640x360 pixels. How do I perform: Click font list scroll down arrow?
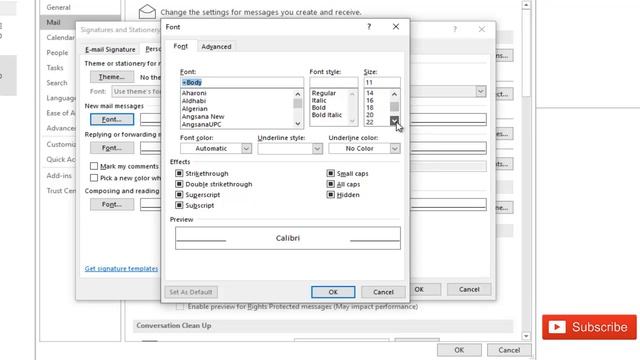298,123
